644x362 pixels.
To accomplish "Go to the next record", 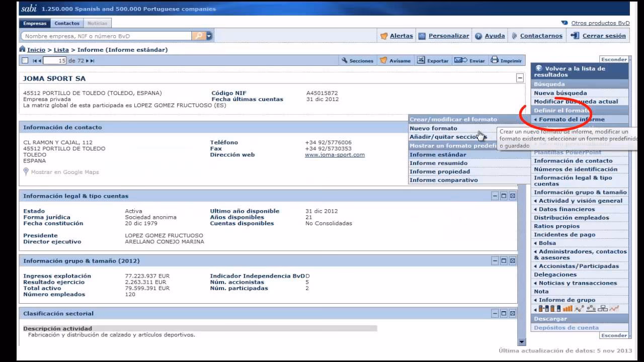I will 88,61.
